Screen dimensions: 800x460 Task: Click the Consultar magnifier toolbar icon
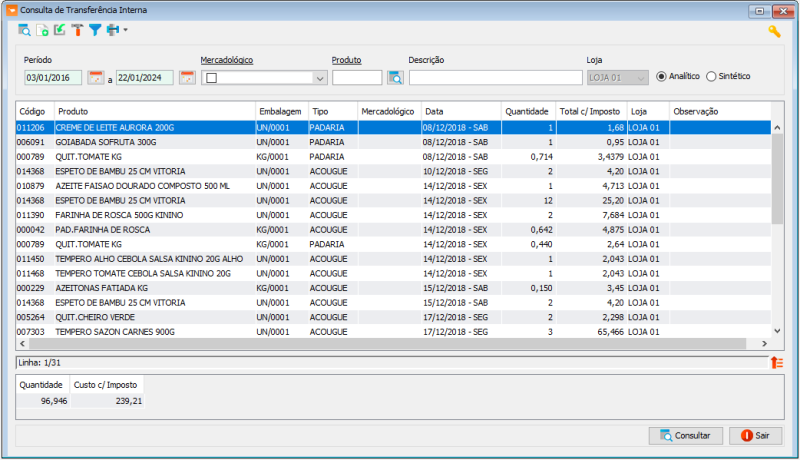[24, 30]
